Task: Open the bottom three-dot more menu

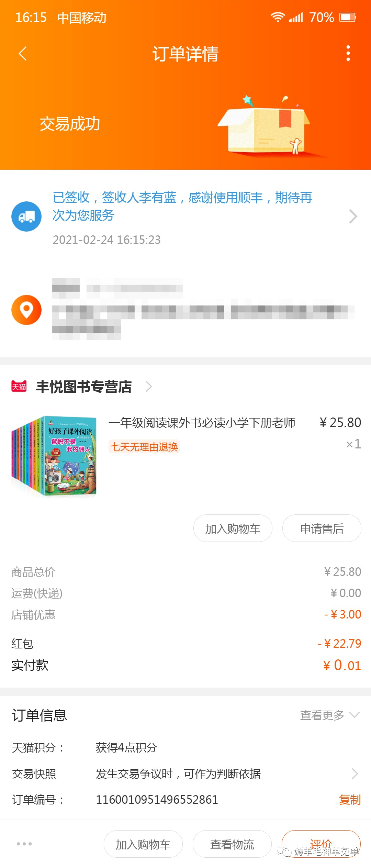Action: [24, 844]
